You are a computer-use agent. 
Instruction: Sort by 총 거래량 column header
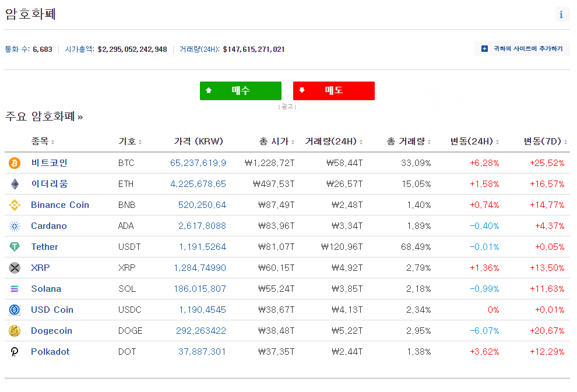[x=409, y=141]
